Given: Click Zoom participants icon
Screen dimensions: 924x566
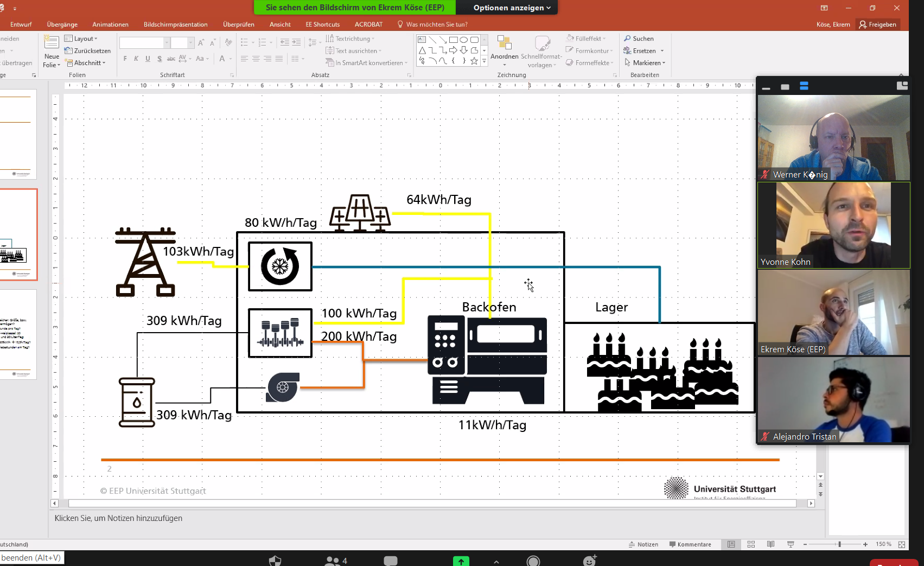Looking at the screenshot, I should (x=332, y=561).
